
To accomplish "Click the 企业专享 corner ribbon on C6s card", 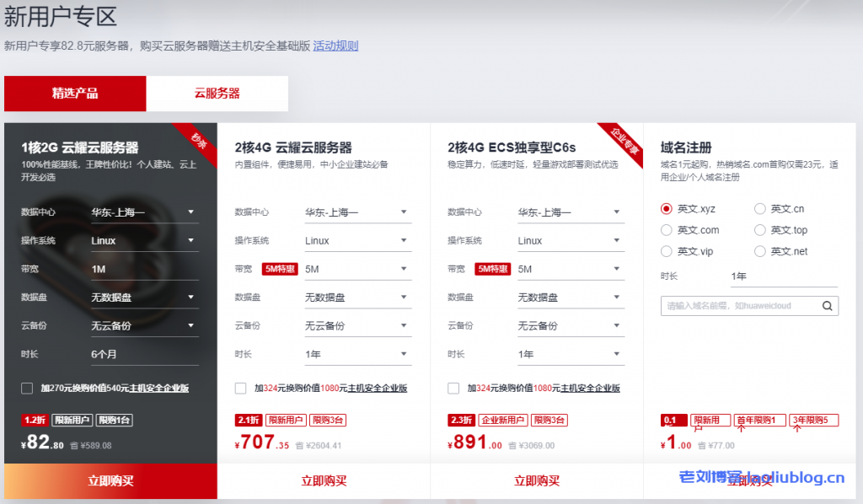I will (x=621, y=141).
